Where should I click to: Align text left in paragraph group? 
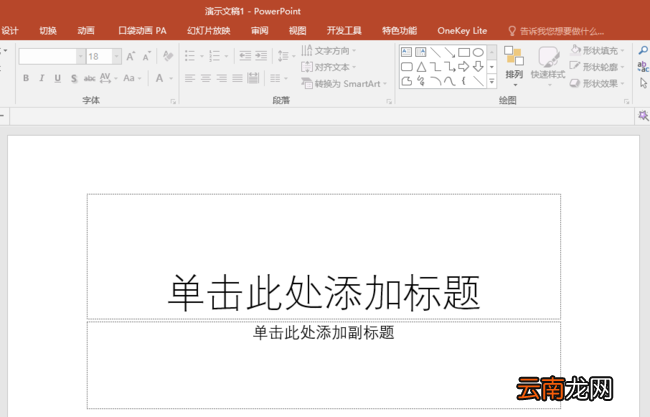pos(190,78)
